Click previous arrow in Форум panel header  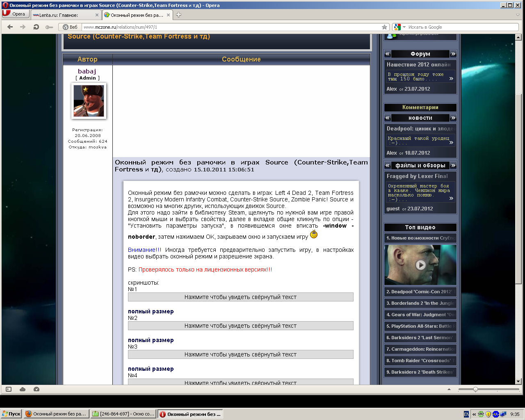387,54
